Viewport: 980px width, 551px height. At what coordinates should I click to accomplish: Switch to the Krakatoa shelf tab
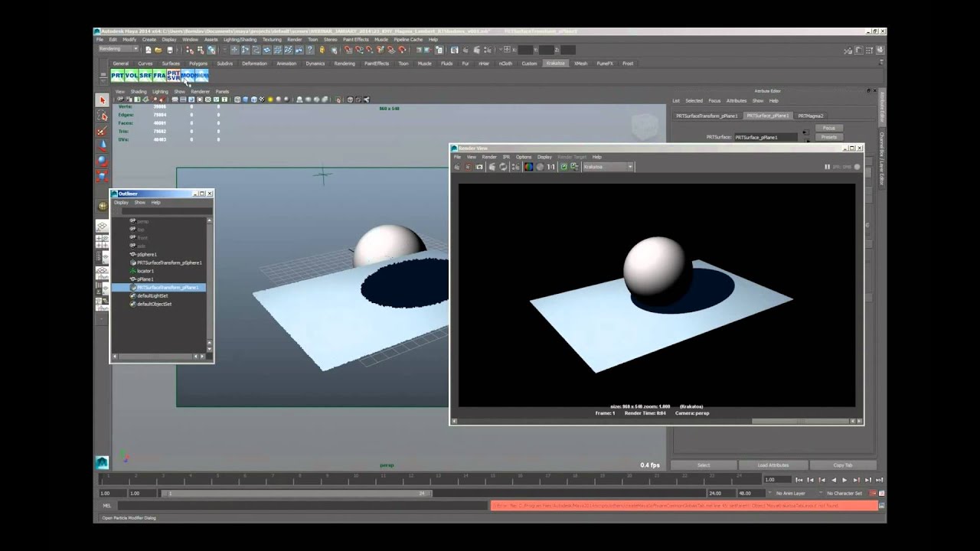(x=555, y=64)
